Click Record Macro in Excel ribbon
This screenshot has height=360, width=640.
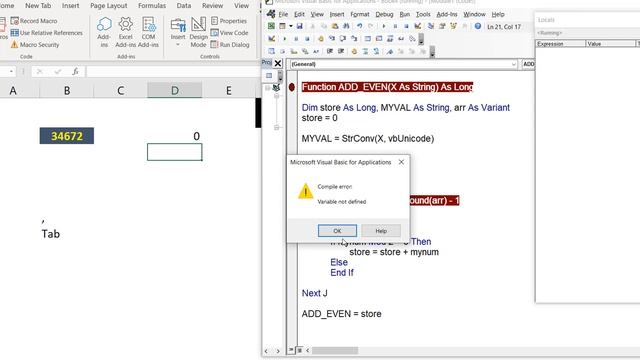[34, 21]
